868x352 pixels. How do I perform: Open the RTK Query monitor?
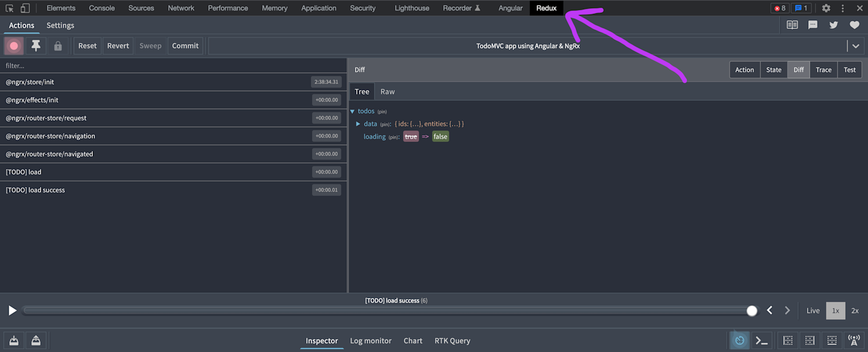453,340
